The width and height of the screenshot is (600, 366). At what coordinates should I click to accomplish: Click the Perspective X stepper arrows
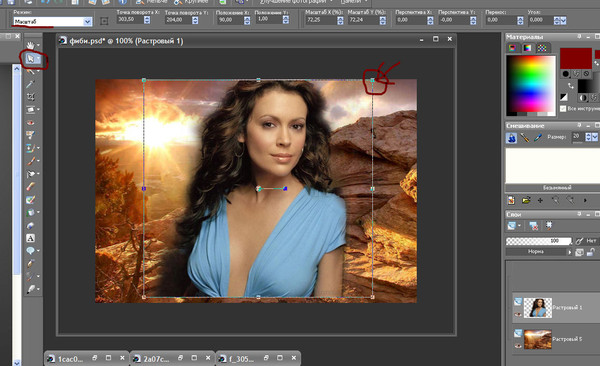pos(430,20)
